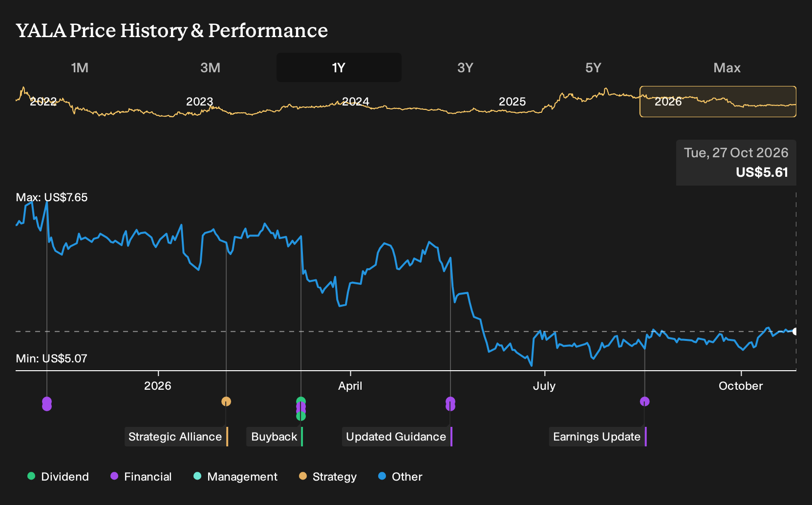Image resolution: width=812 pixels, height=505 pixels.
Task: Switch to the 3Y time range
Action: [465, 67]
